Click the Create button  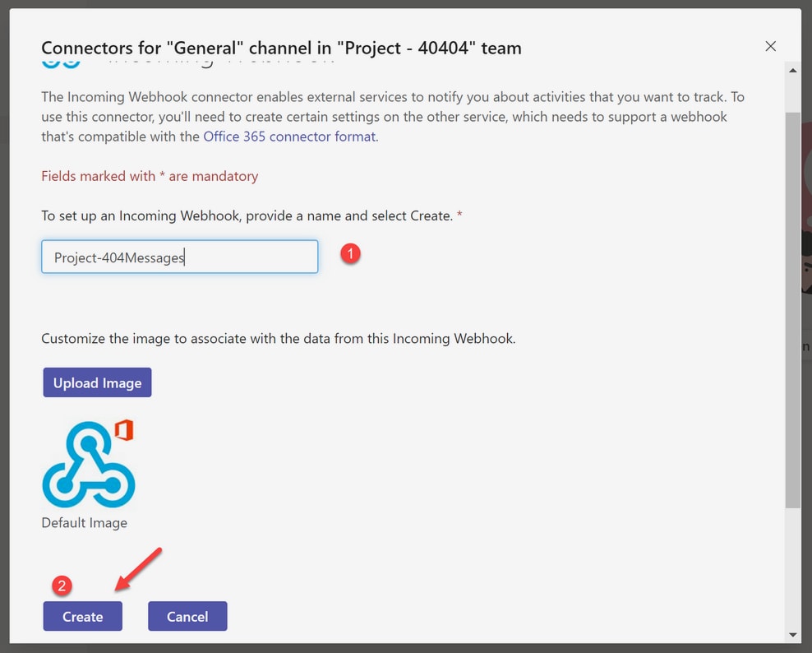[82, 616]
